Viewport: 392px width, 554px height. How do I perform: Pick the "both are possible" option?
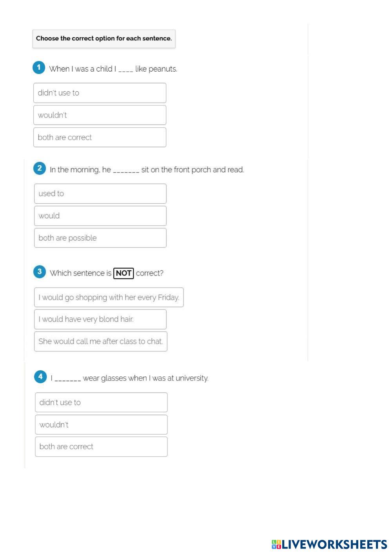tap(100, 238)
